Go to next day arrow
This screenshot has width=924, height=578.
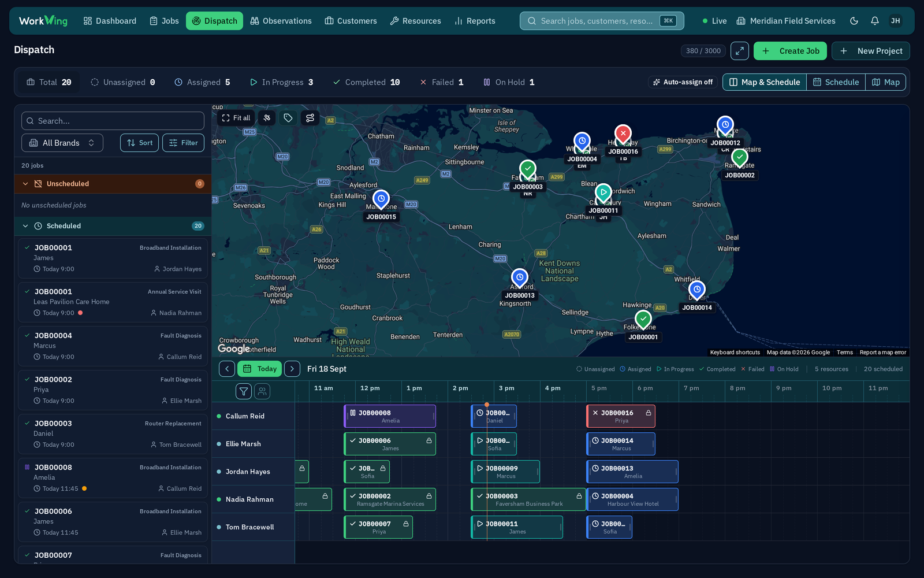coord(292,369)
